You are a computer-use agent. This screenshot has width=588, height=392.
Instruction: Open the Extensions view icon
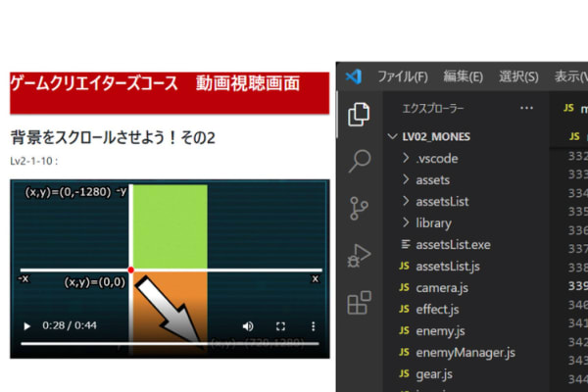coord(360,303)
